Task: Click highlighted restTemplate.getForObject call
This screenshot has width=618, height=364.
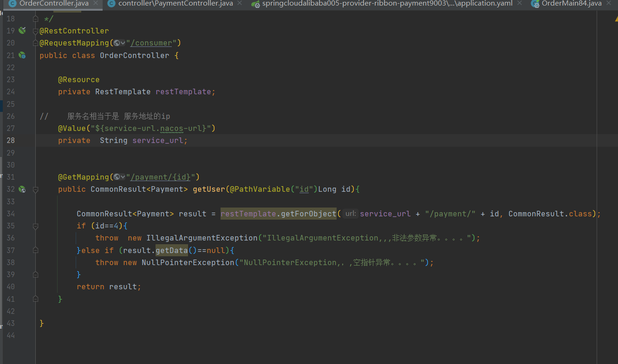Action: click(x=279, y=214)
